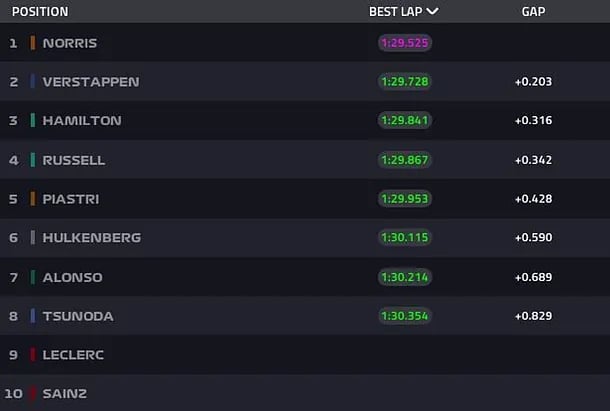
Task: Click Hamilton's teal team color bar
Action: click(x=33, y=121)
